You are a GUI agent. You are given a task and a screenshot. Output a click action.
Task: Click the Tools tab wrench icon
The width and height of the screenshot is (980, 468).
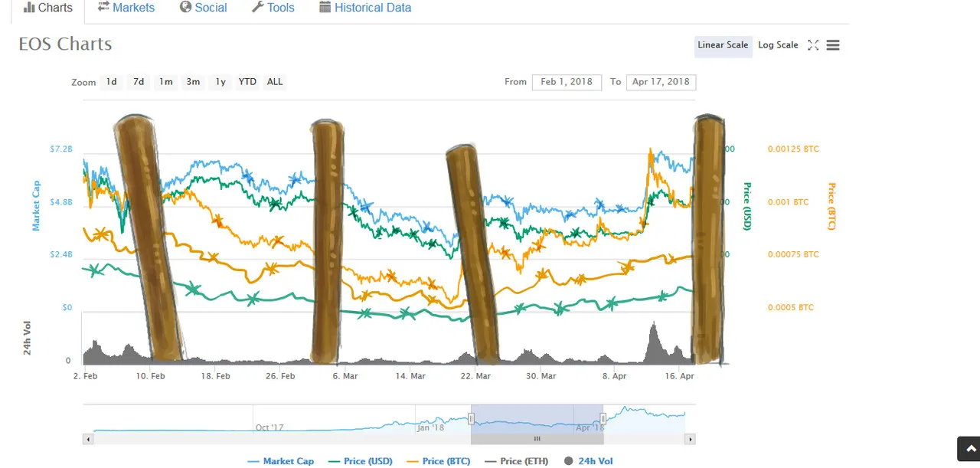click(257, 7)
